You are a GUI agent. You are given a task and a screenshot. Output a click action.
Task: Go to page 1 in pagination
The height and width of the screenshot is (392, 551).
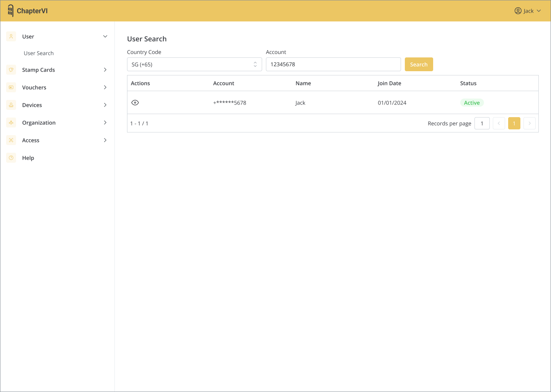coord(514,123)
